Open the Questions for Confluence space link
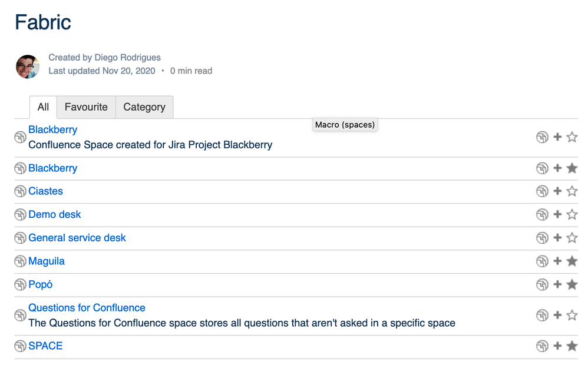588x375 pixels. 87,308
